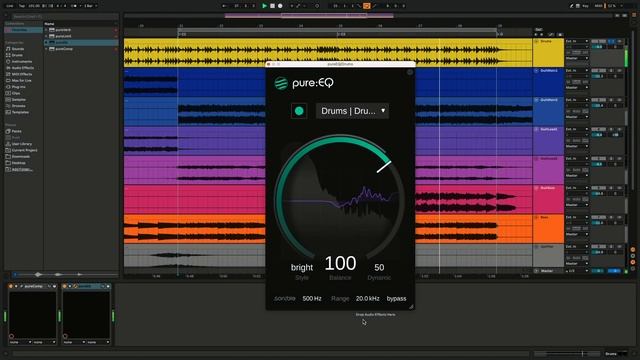
Task: Click the pure:EQ top-right settings icon
Action: click(x=410, y=72)
